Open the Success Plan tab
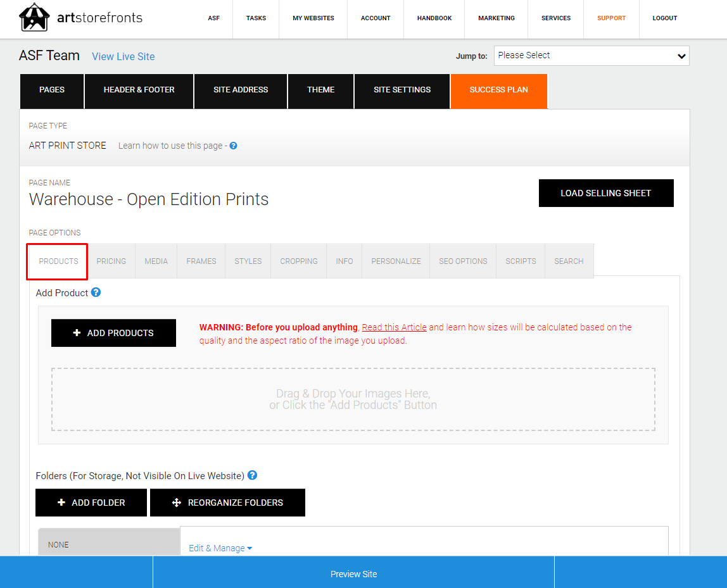This screenshot has height=588, width=727. [499, 91]
